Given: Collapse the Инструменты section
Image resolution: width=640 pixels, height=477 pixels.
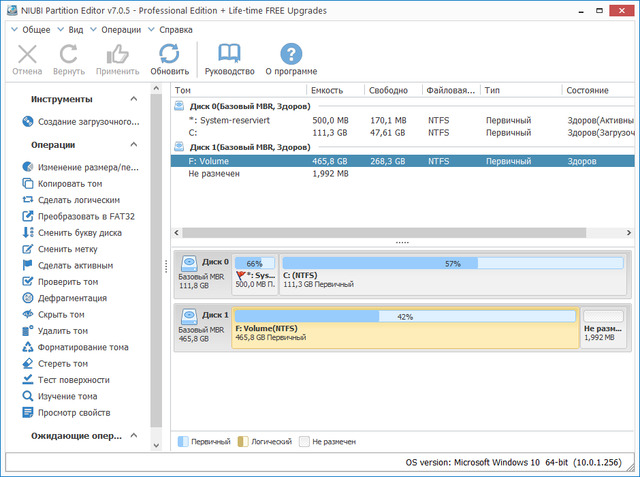Looking at the screenshot, I should (132, 100).
